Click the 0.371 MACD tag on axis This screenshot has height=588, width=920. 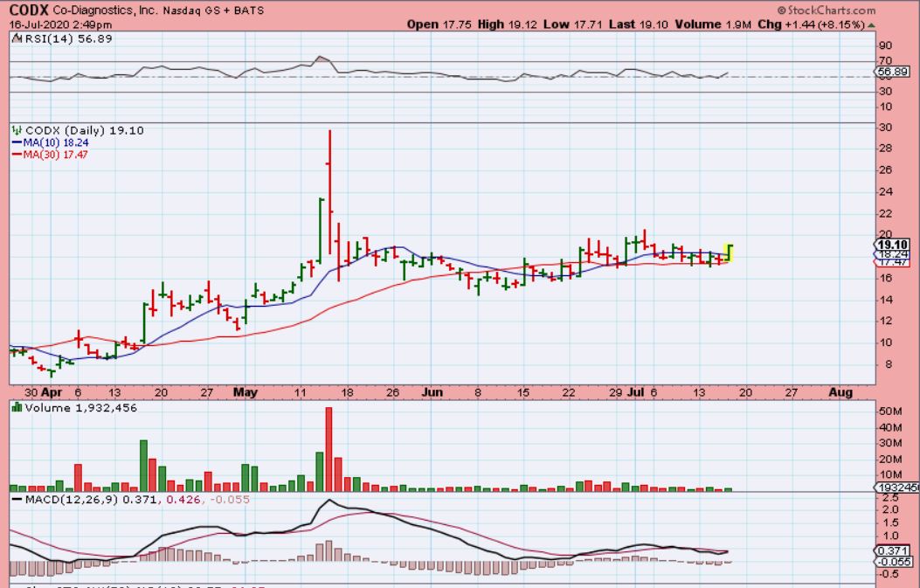point(892,550)
